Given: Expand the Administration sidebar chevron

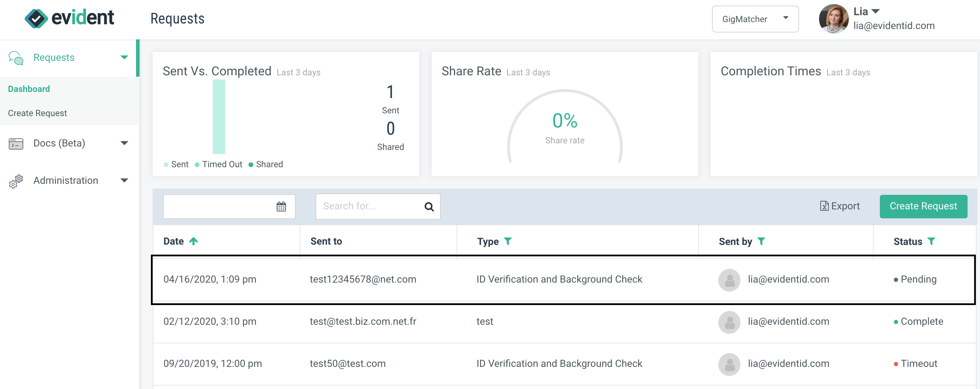Looking at the screenshot, I should click(124, 180).
